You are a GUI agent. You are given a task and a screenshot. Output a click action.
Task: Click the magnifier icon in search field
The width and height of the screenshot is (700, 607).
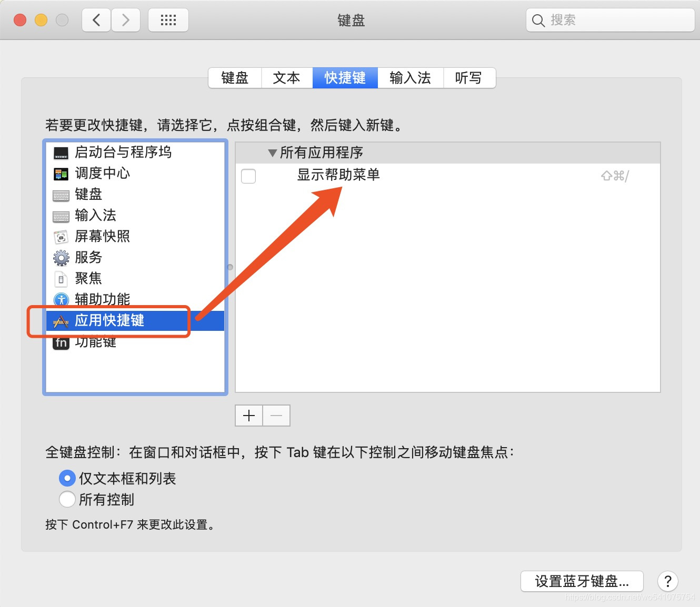click(538, 21)
